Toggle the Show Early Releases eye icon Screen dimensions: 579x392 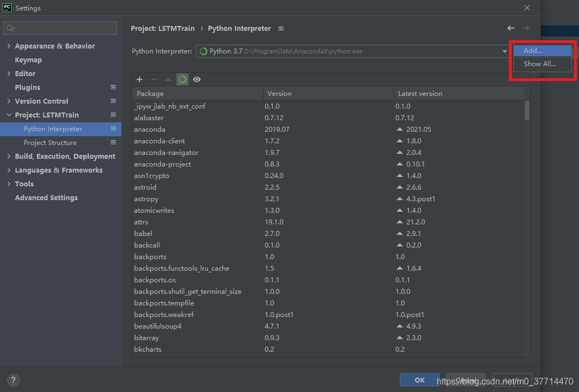coord(197,79)
